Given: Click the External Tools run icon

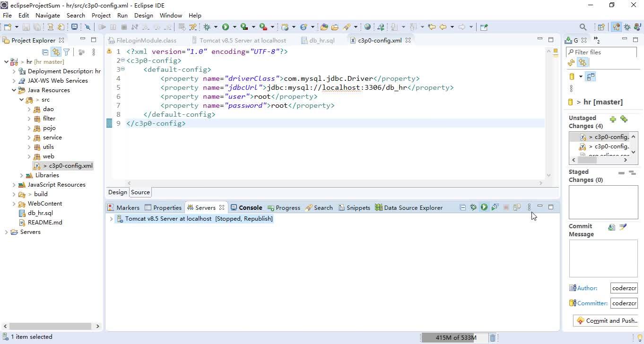Looking at the screenshot, I should coord(263,27).
